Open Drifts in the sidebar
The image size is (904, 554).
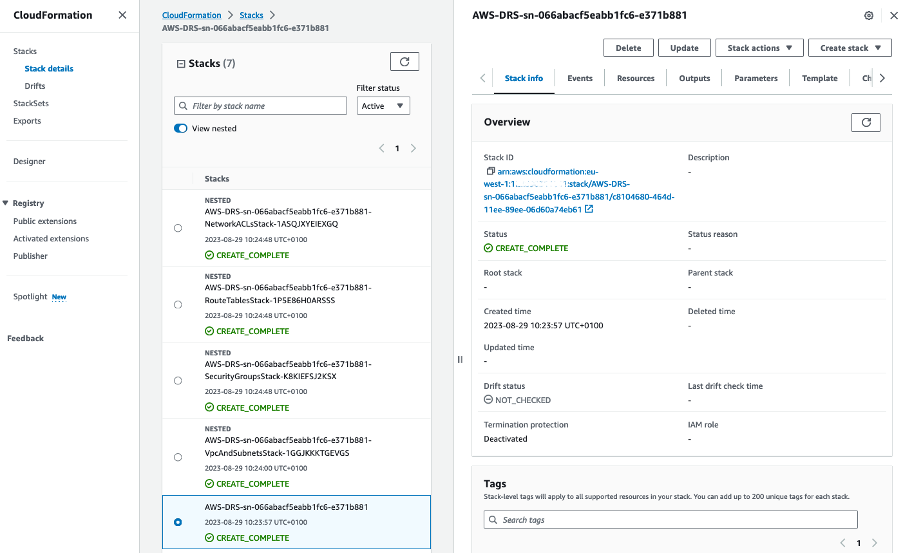(x=35, y=86)
